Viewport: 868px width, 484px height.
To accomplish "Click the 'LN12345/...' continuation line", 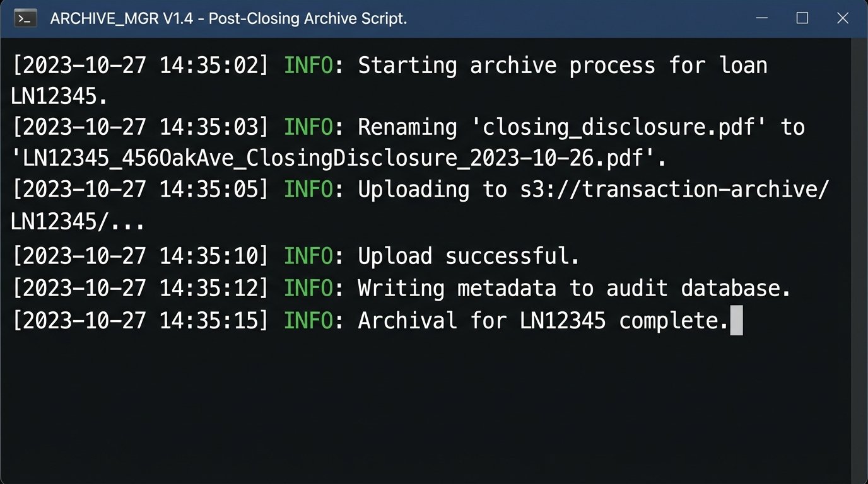I will [78, 221].
